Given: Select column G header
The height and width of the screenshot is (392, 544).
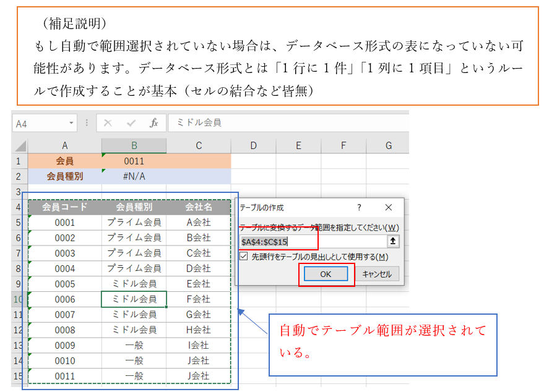Looking at the screenshot, I should tap(388, 146).
